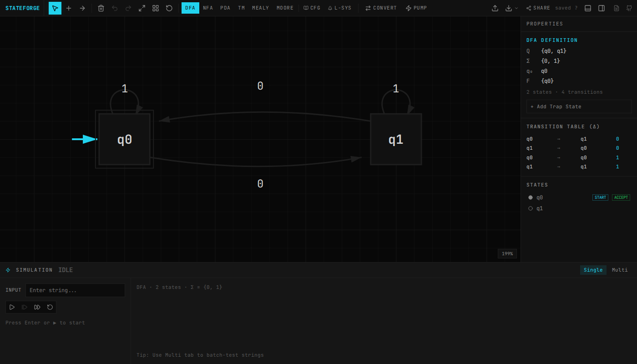Screen dimensions: 637x364
Task: Auto-arrange states with the layout icon
Action: (x=156, y=8)
